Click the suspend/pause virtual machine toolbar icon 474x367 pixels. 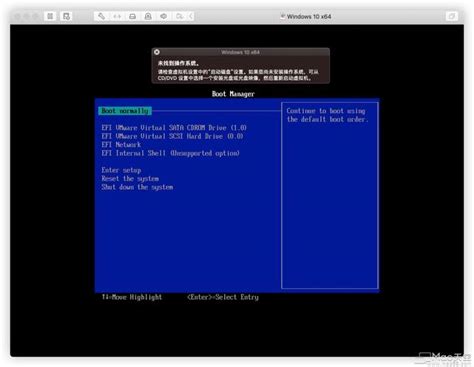(x=50, y=16)
